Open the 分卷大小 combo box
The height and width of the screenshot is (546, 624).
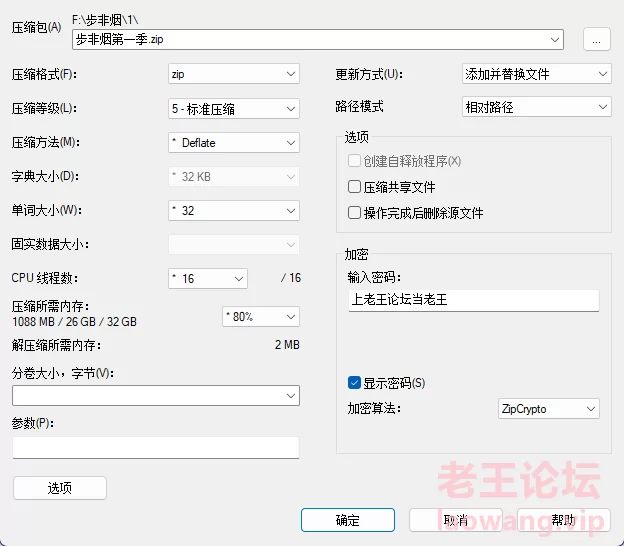(156, 395)
